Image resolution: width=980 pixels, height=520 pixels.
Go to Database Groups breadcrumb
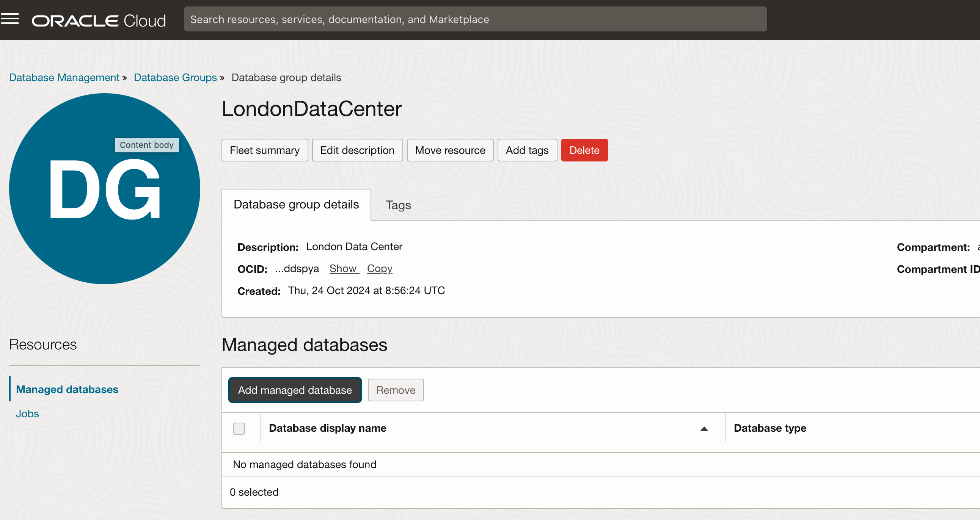[175, 78]
